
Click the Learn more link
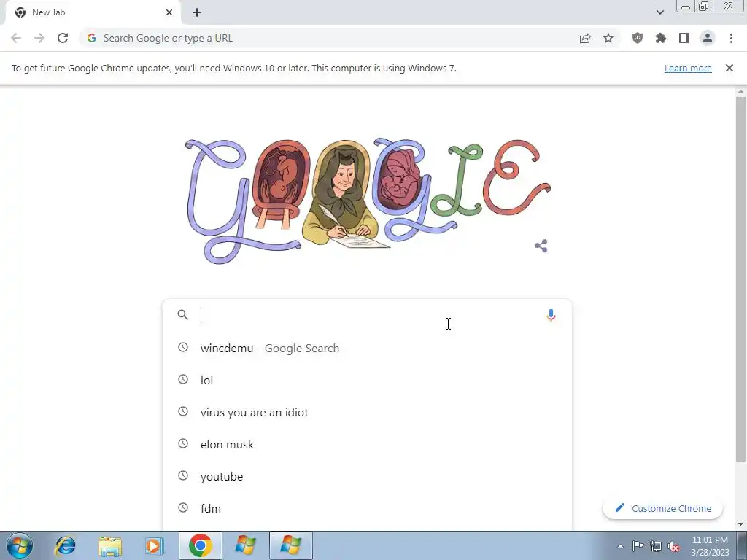[688, 68]
